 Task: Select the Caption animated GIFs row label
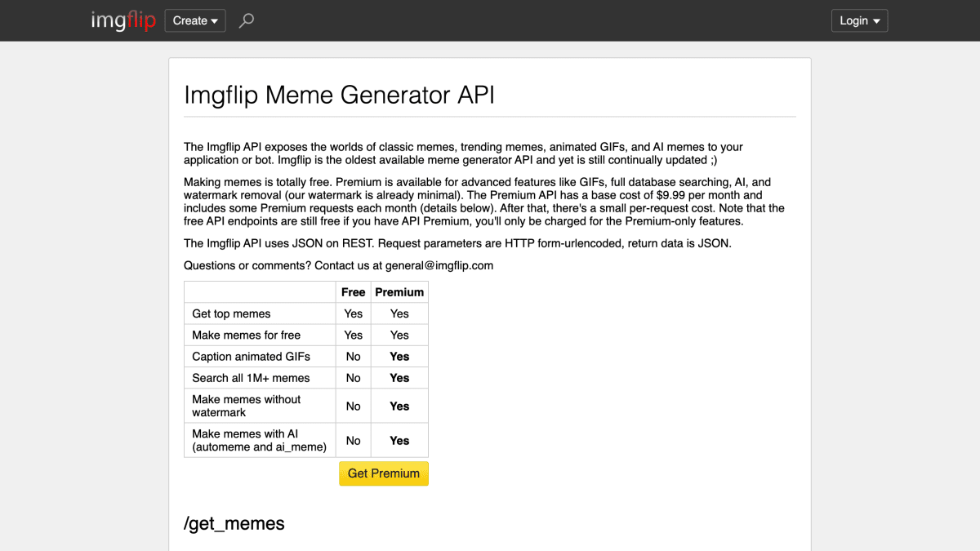pos(251,356)
